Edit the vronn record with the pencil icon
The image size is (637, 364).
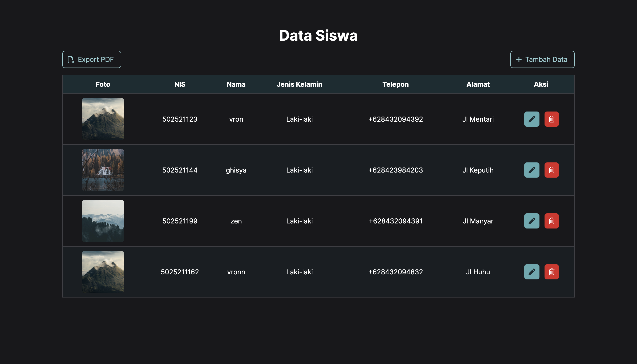[532, 272]
